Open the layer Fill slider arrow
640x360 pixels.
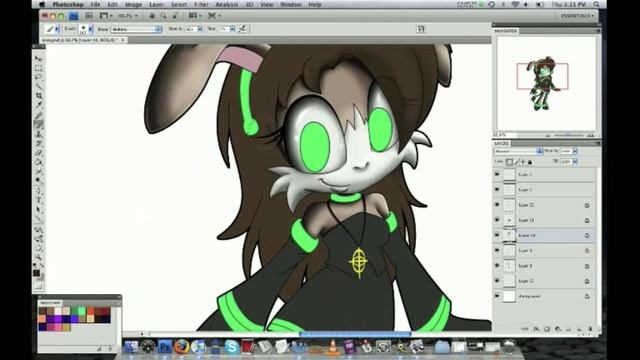tap(575, 162)
